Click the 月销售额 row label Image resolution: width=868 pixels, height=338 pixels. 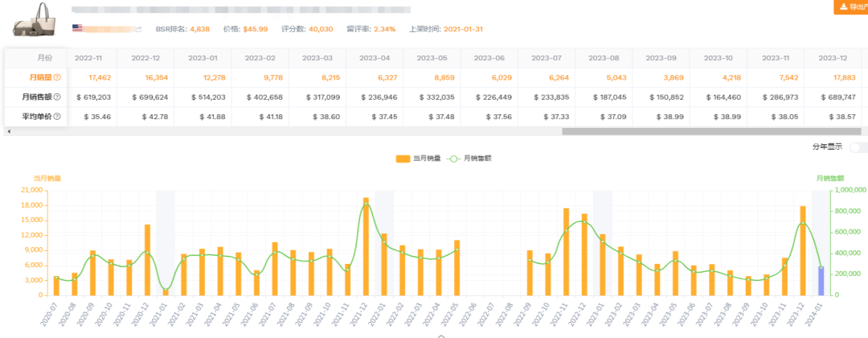tap(38, 97)
